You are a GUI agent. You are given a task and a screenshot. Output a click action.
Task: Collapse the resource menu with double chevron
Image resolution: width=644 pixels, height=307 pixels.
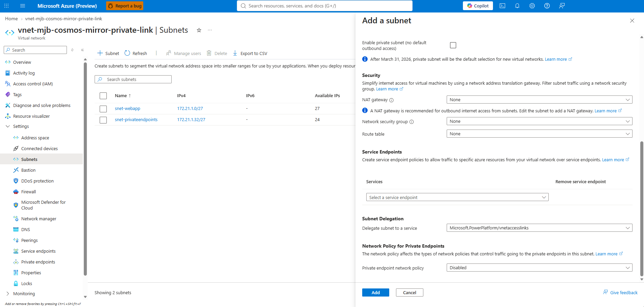point(82,50)
